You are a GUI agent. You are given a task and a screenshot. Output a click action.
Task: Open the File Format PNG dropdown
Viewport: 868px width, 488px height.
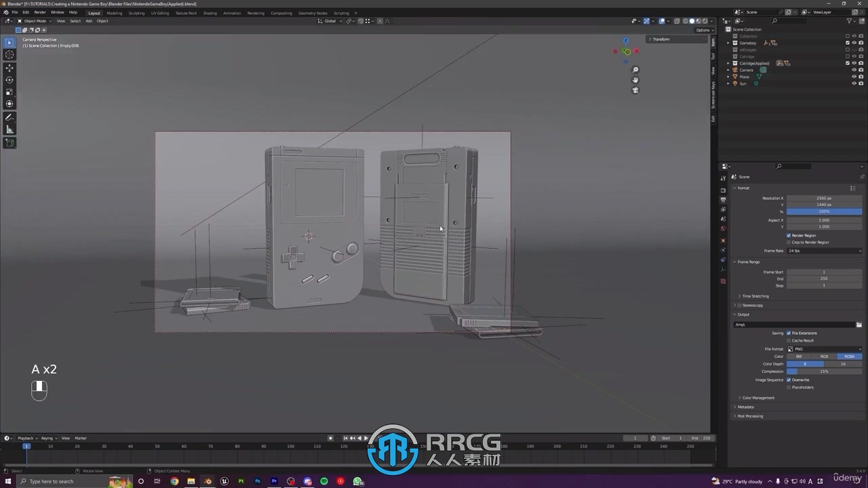coord(824,349)
